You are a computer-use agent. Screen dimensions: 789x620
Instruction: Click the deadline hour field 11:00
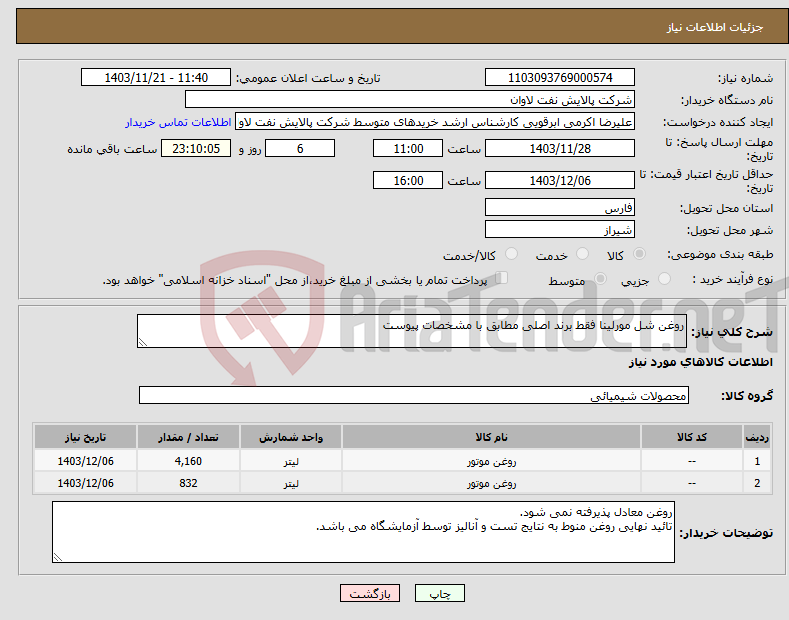pyautogui.click(x=408, y=148)
